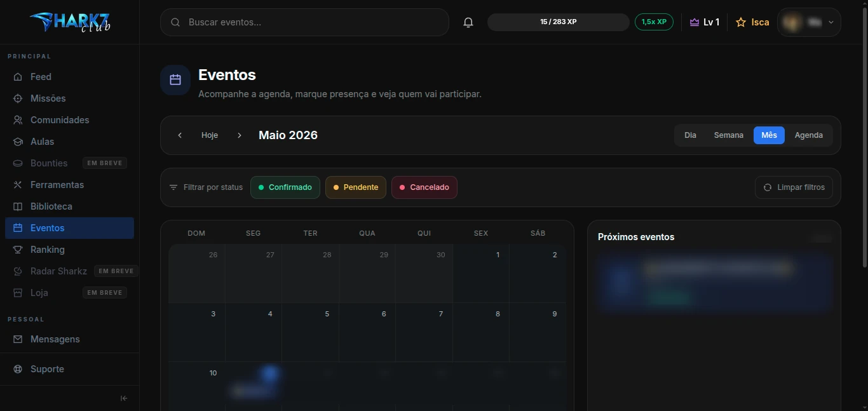The height and width of the screenshot is (411, 868).
Task: Click the Bounties EM BREVE badge
Action: tap(105, 163)
